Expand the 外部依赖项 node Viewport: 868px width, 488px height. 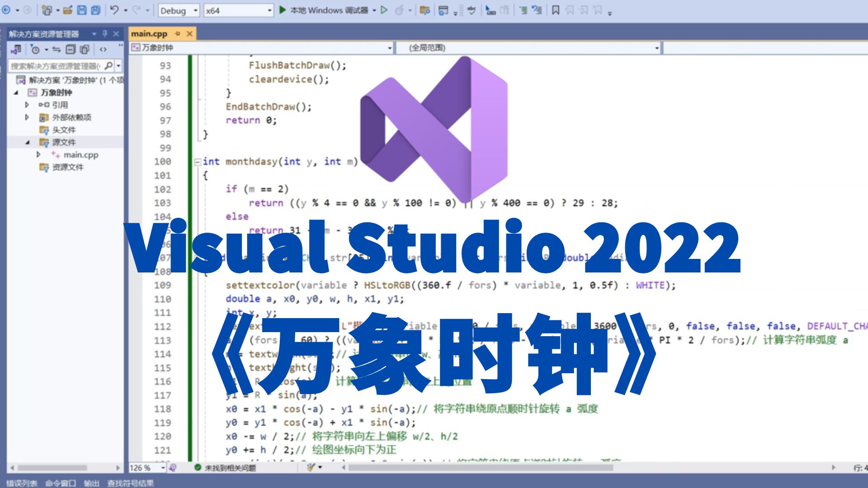pos(27,117)
